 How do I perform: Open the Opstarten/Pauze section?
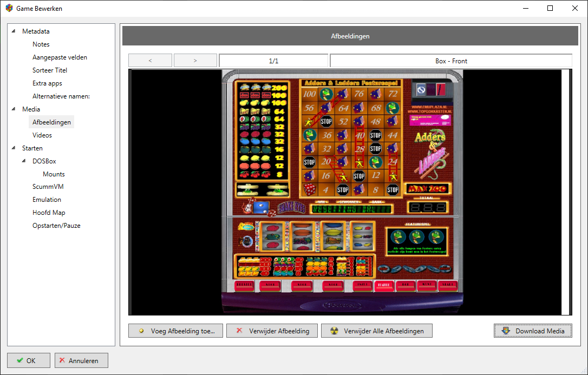[x=56, y=226]
